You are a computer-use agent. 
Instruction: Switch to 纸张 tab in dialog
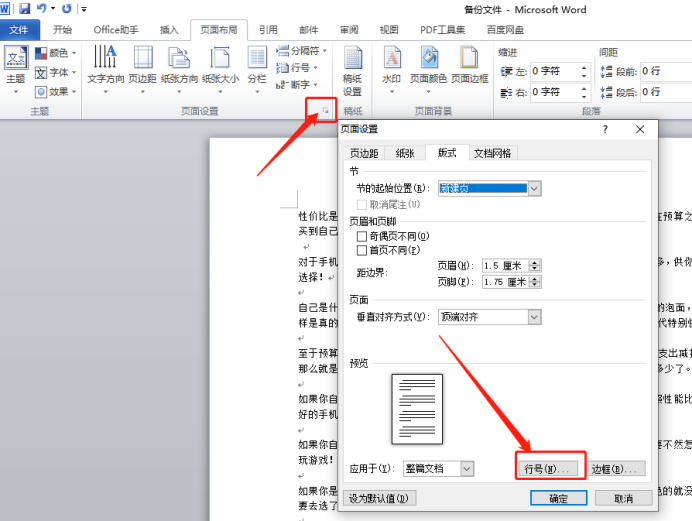pyautogui.click(x=405, y=154)
